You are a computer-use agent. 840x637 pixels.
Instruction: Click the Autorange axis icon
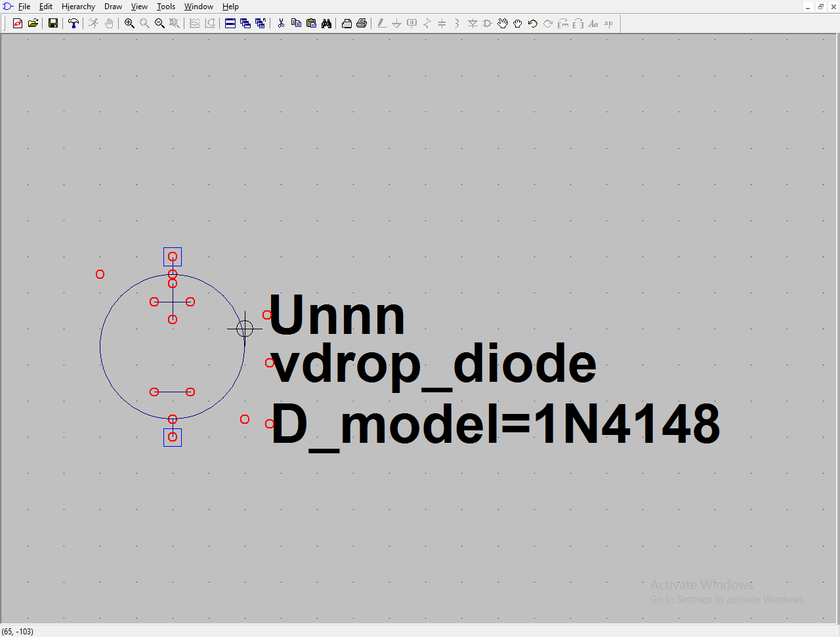210,24
